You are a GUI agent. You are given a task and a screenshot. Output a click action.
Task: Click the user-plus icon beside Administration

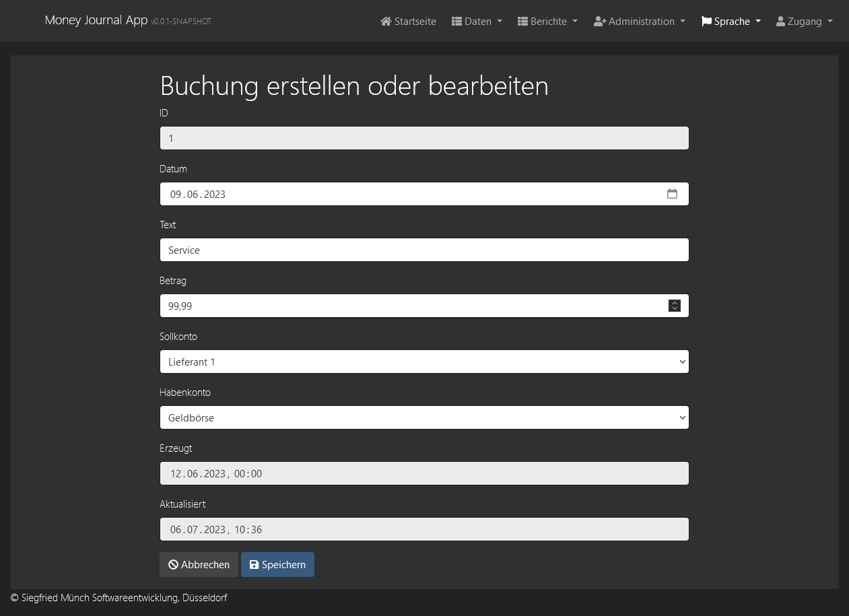click(x=600, y=22)
